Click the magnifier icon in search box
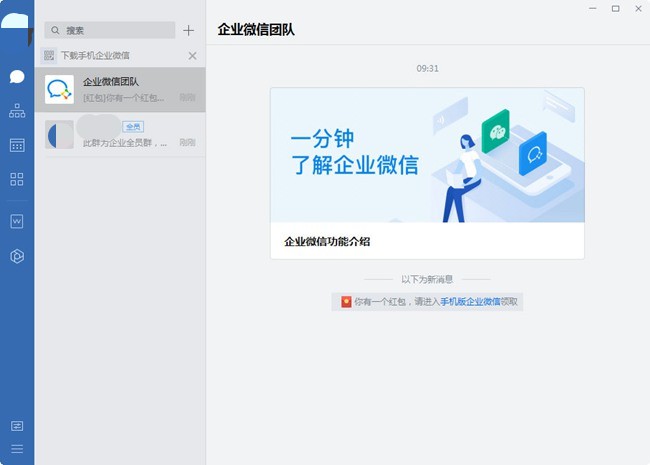650x465 pixels. click(x=56, y=30)
